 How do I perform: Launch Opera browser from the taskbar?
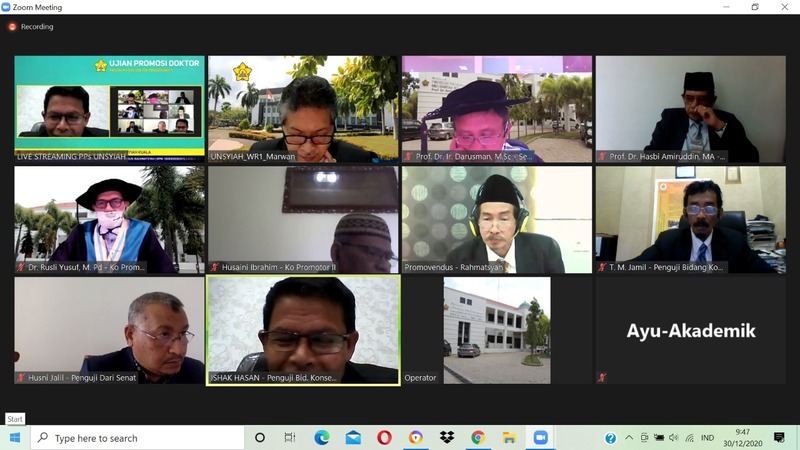(x=384, y=438)
